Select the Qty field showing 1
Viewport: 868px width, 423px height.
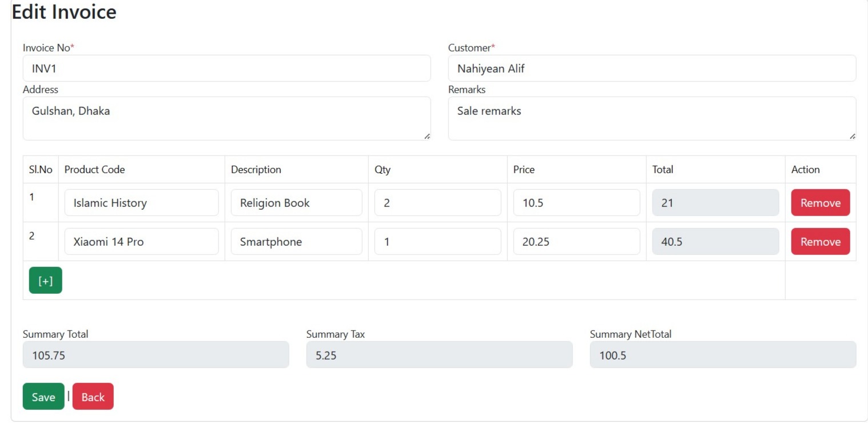pyautogui.click(x=437, y=241)
